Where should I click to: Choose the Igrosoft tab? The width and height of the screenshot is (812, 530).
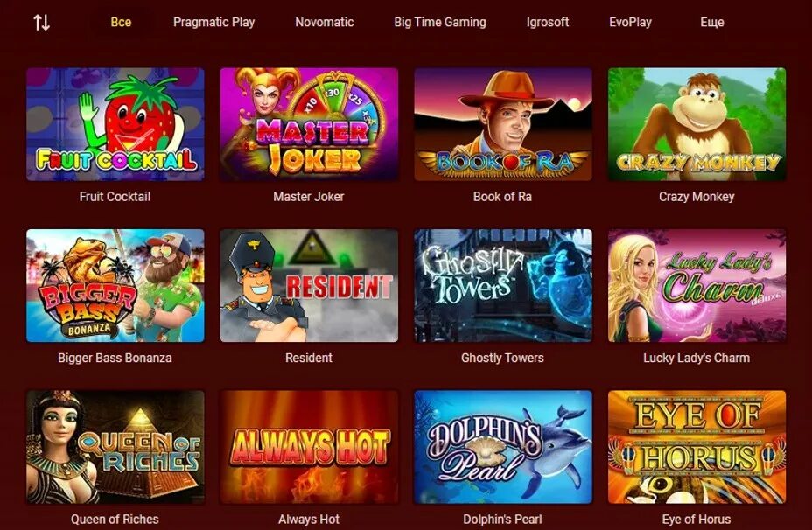(548, 22)
